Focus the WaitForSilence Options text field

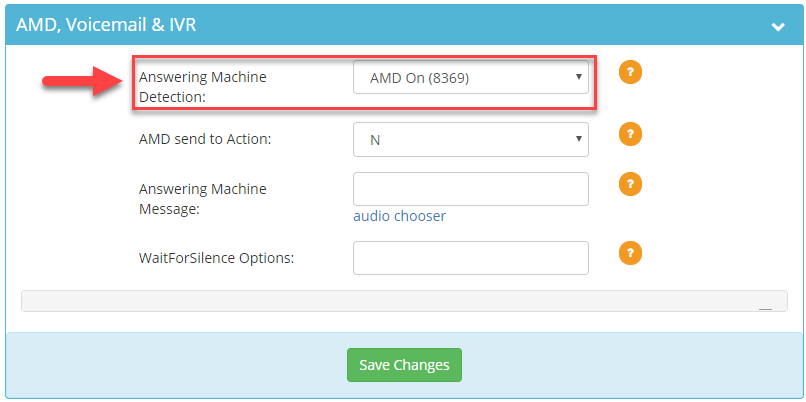tap(470, 258)
